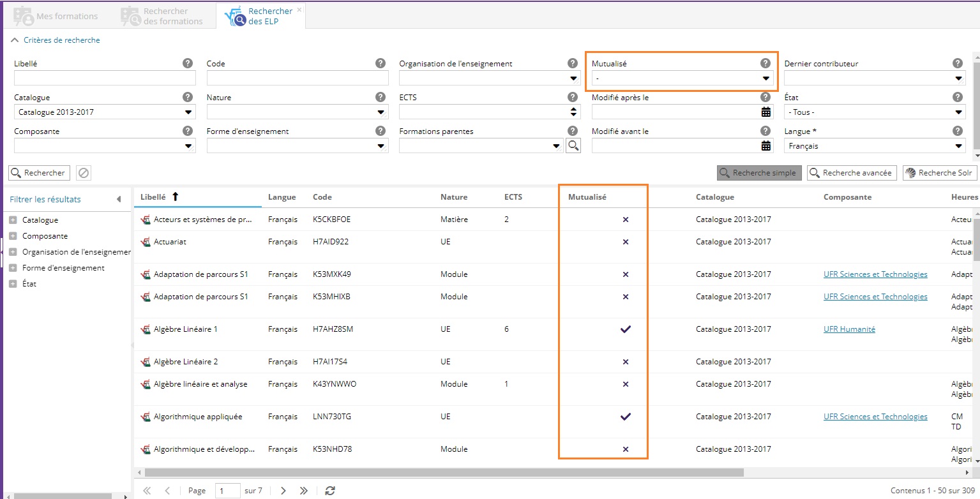Switch to Rechercher des formations tab

[162, 16]
